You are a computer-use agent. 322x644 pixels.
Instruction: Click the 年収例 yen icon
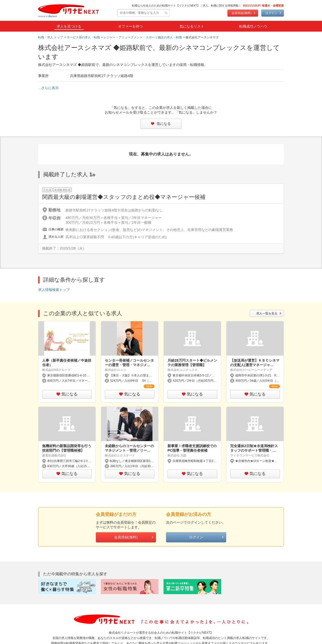coord(45,218)
